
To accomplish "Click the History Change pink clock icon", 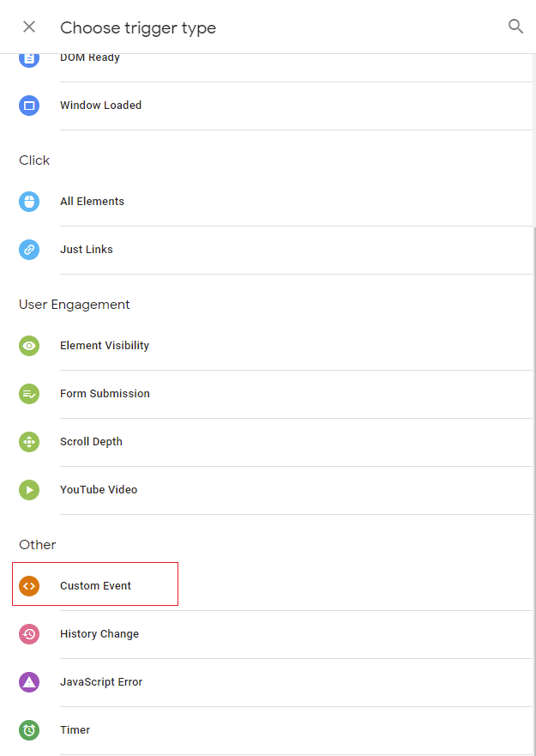I will coord(29,634).
